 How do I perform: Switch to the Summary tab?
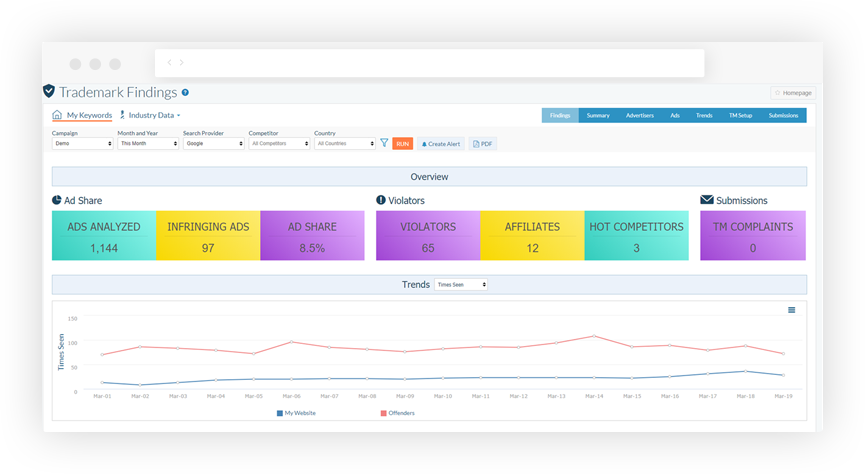click(598, 115)
